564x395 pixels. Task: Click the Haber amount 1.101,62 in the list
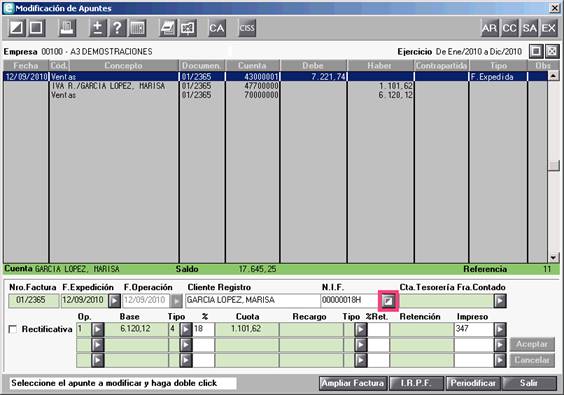395,86
